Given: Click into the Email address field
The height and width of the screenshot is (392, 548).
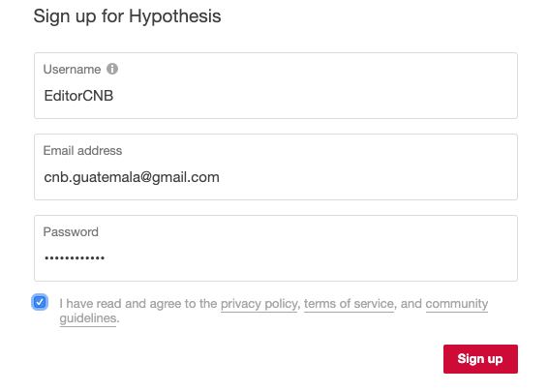Looking at the screenshot, I should pos(276,167).
